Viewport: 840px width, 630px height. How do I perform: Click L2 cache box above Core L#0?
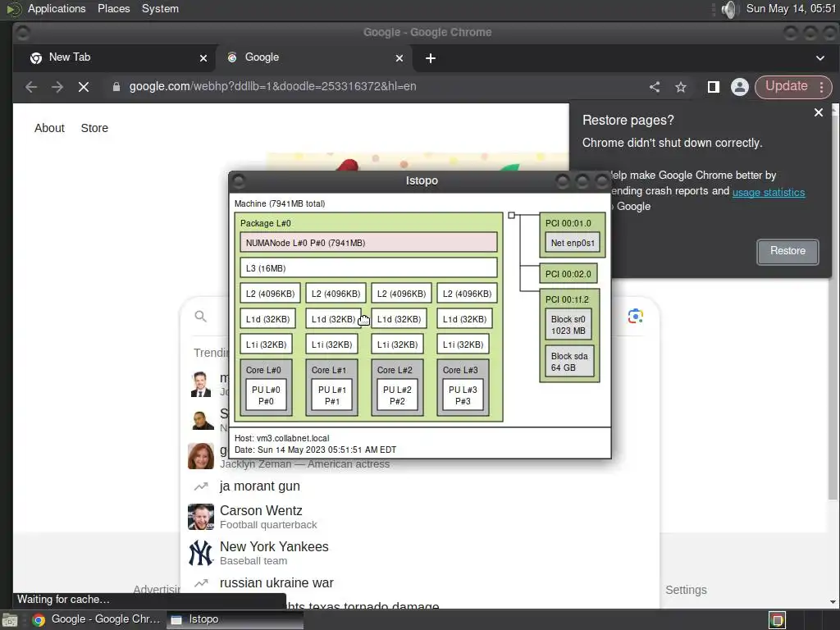[x=270, y=294]
